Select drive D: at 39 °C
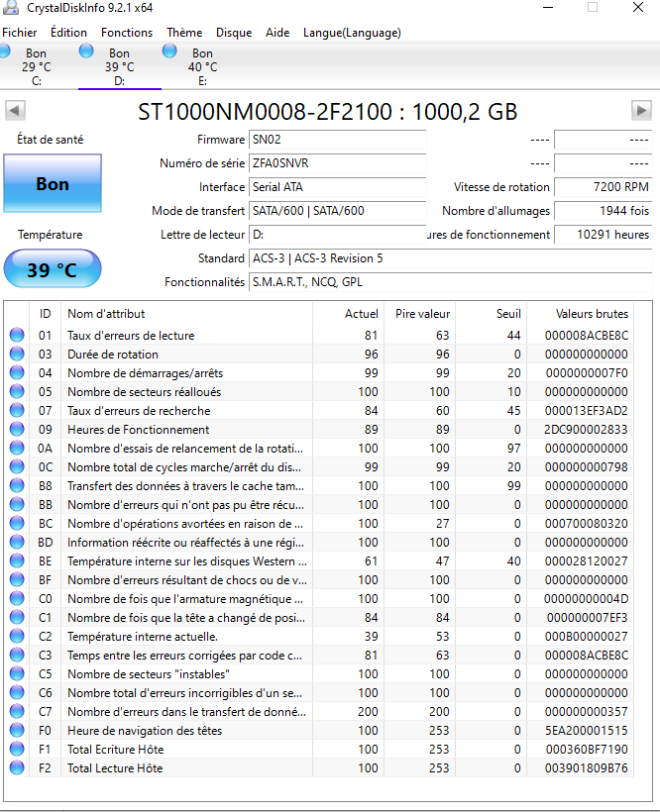Viewport: 660px width, 812px height. tap(120, 66)
